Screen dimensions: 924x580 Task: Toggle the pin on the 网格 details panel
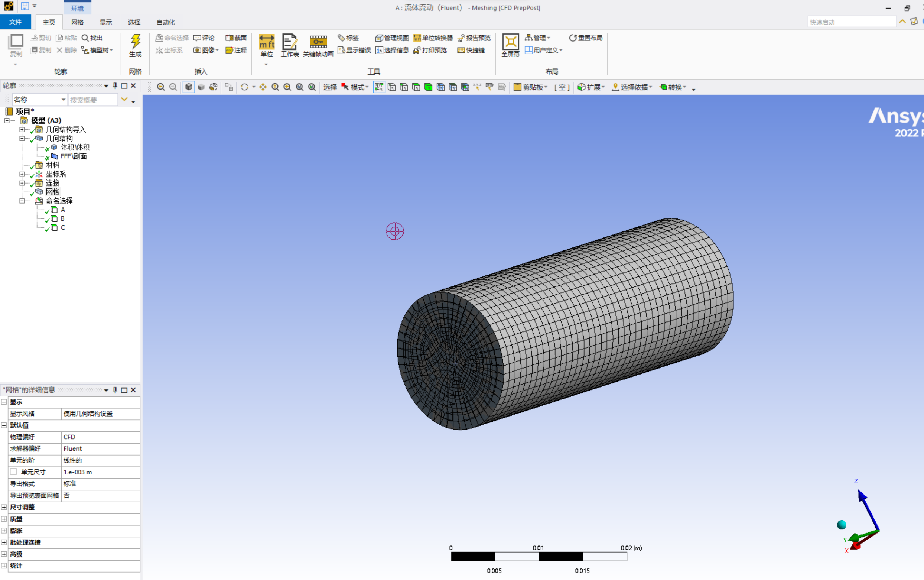tap(115, 390)
